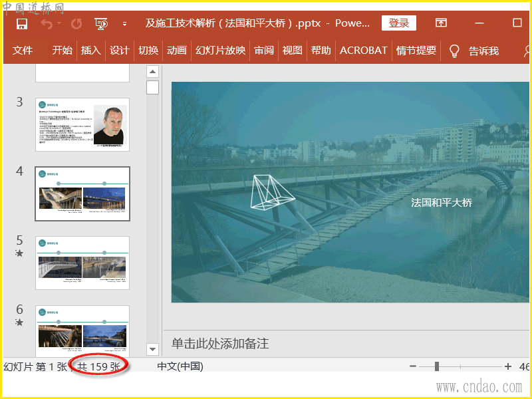Click the animation star under slide 5
This screenshot has height=399, width=532.
[x=19, y=253]
